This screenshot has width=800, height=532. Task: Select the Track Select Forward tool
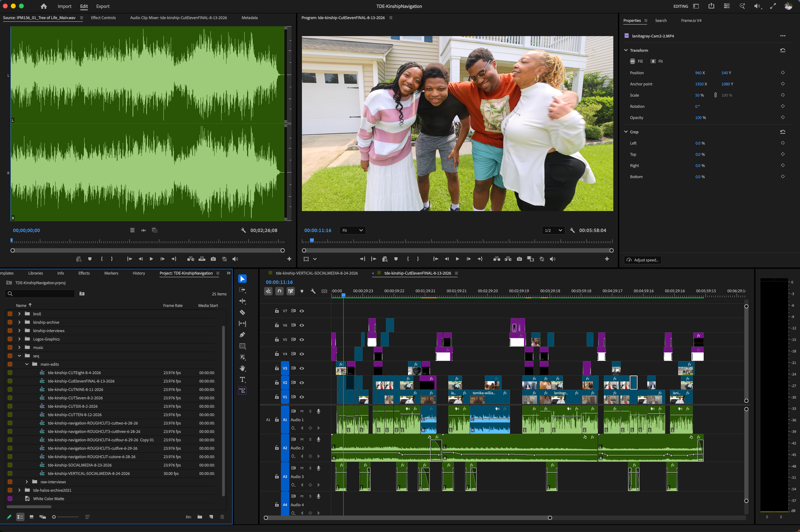click(242, 290)
